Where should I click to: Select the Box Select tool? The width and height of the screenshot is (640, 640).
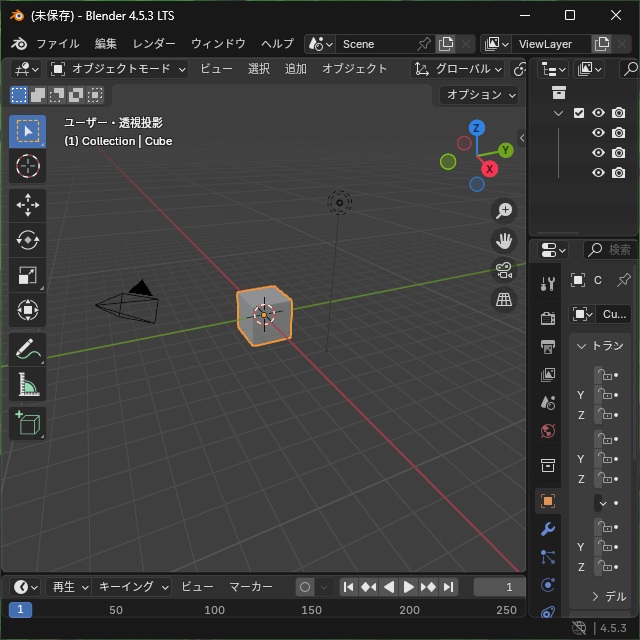(27, 131)
